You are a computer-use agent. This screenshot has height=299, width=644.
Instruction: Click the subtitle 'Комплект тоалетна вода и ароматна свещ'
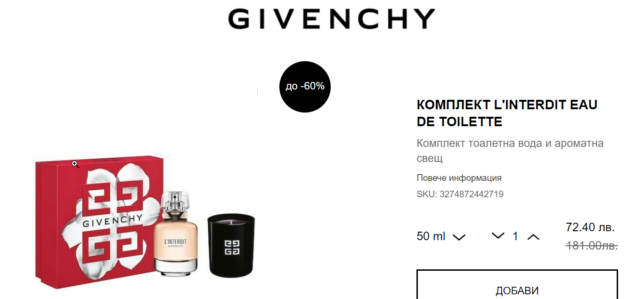(x=510, y=150)
